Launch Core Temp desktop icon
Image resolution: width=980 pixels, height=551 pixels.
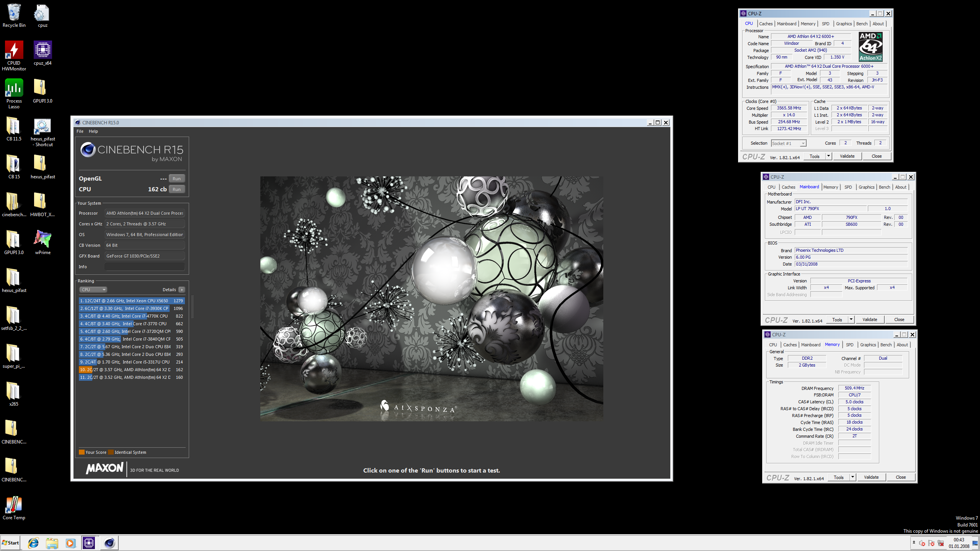coord(14,508)
